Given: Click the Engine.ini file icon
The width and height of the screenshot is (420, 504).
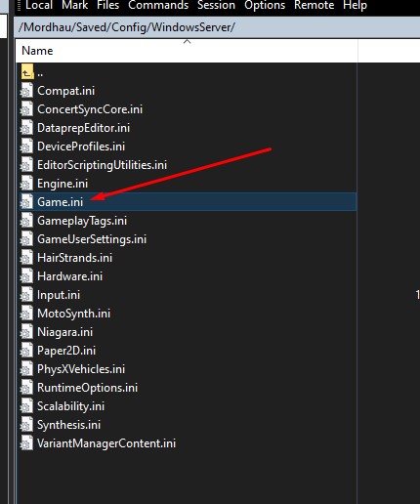Looking at the screenshot, I should tap(26, 184).
